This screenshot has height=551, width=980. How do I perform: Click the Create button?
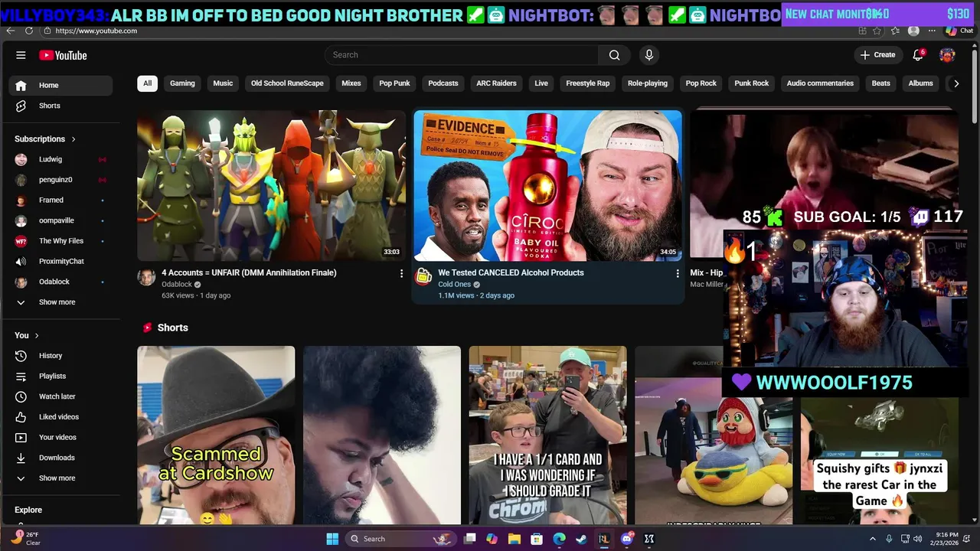click(x=877, y=55)
